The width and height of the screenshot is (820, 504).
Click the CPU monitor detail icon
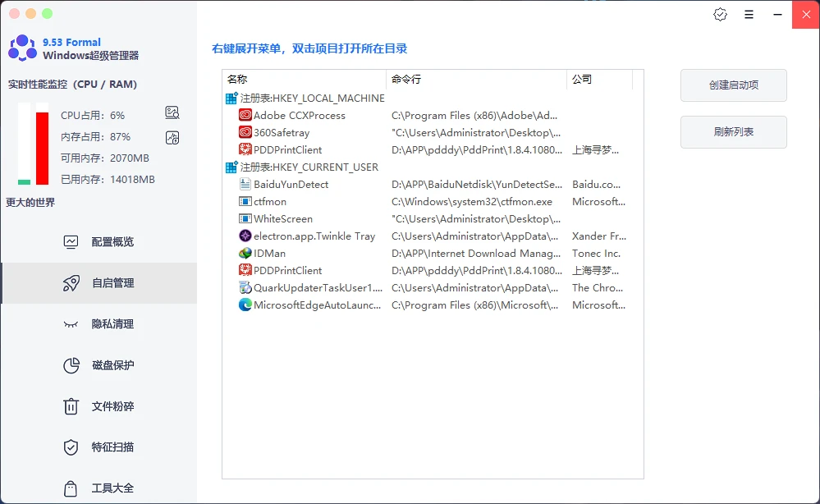pyautogui.click(x=172, y=112)
